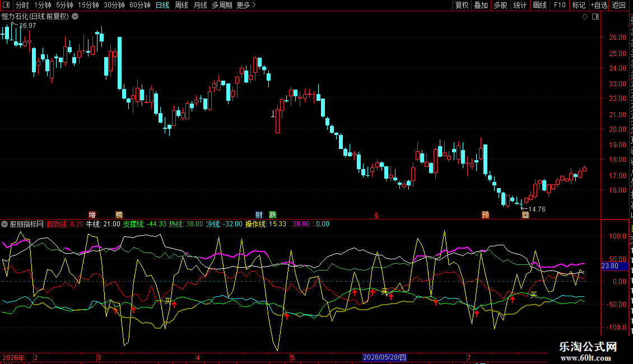The height and width of the screenshot is (364, 633).
Task: Click the 复权 button
Action: (462, 5)
